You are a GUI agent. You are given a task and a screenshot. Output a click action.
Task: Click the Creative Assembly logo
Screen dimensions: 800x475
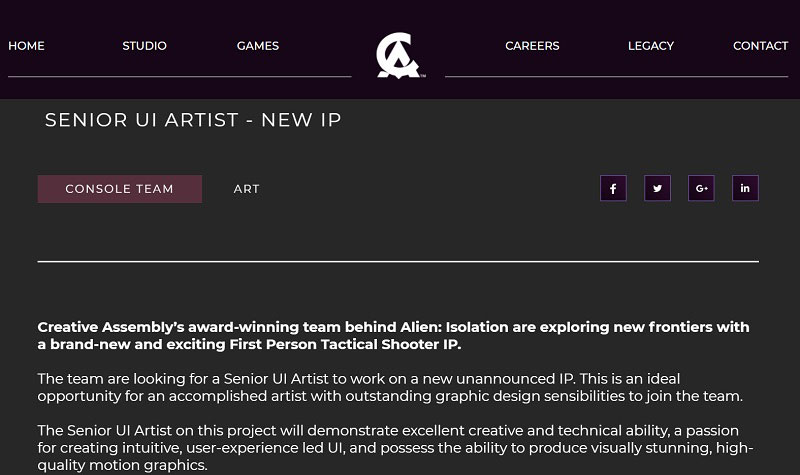pos(400,55)
